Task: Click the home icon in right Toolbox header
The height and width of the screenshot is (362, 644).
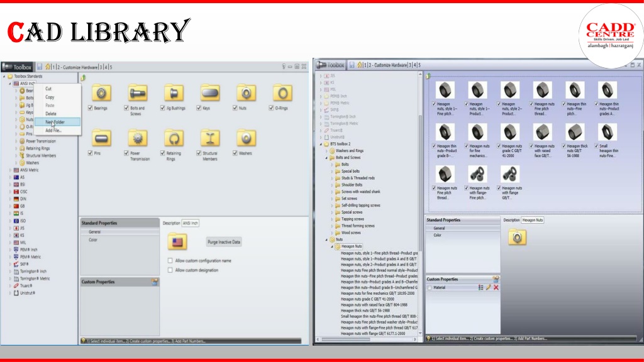Action: pos(360,65)
